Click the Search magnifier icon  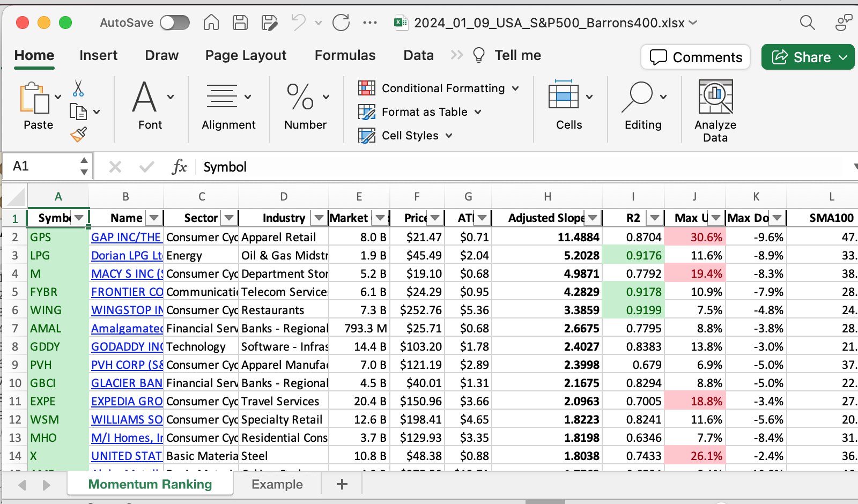tap(807, 23)
